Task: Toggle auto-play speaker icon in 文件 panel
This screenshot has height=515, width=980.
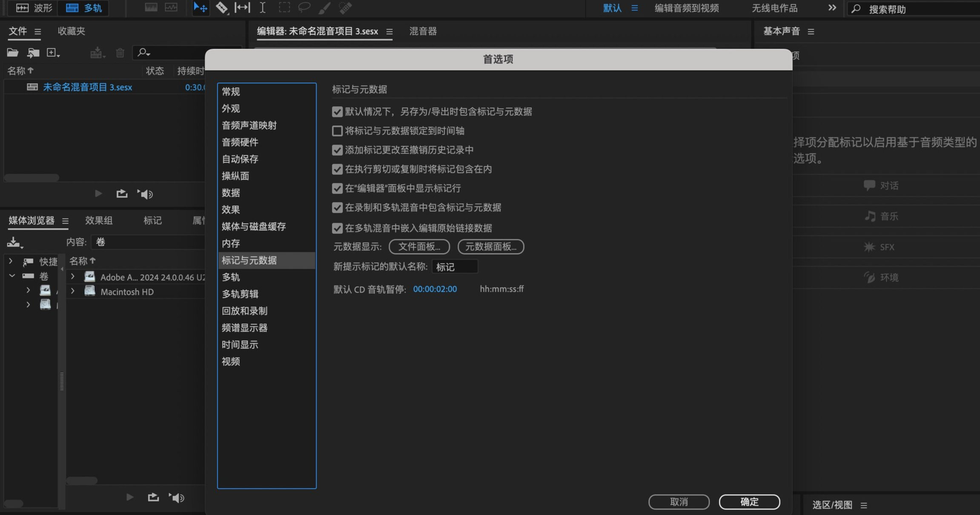Action: (x=145, y=194)
